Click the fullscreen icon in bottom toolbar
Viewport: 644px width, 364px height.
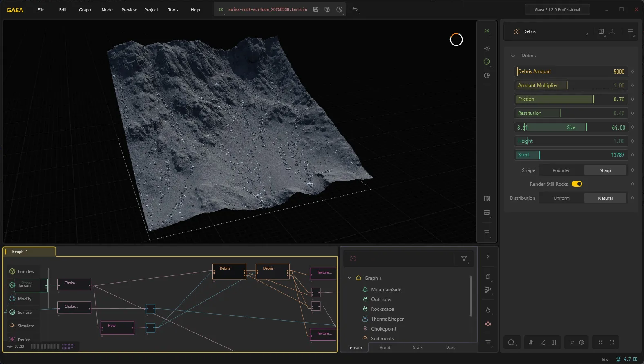coord(612,342)
